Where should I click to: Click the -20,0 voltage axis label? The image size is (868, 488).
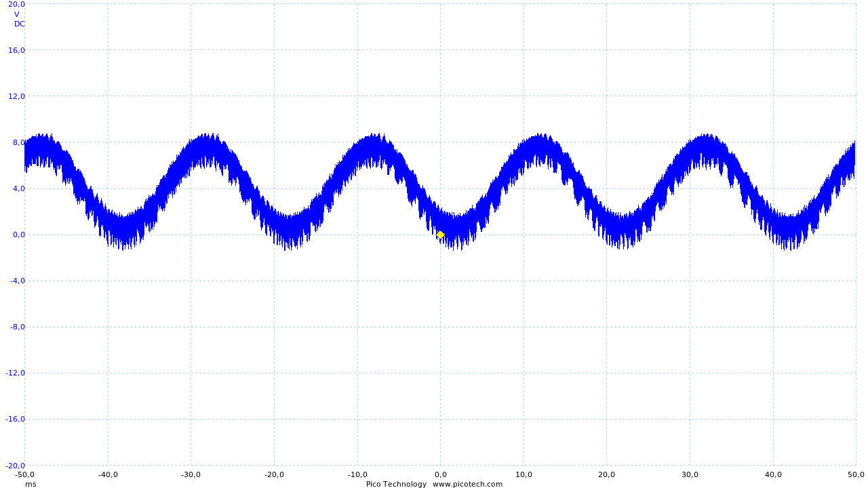click(14, 466)
